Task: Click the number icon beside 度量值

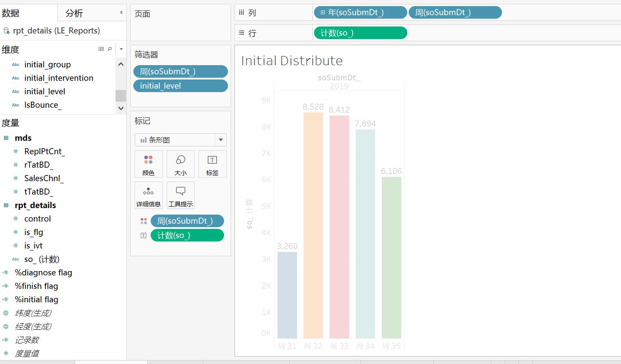Action: point(6,354)
